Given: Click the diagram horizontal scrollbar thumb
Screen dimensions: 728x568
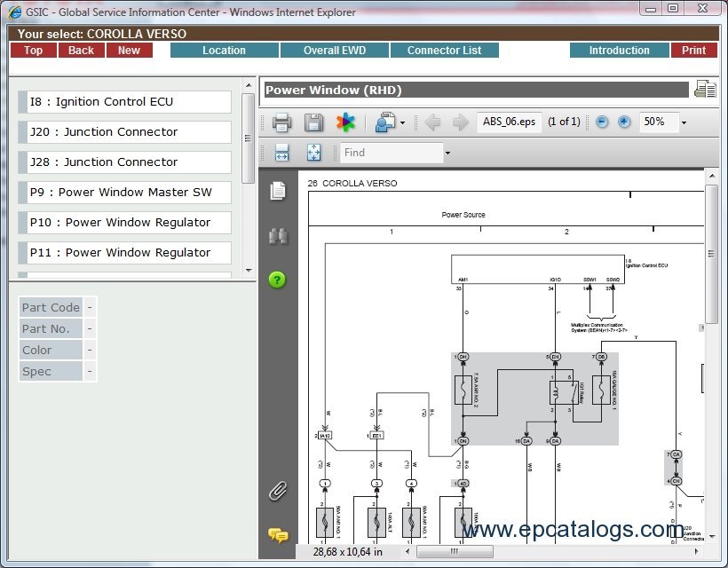Looking at the screenshot, I should [x=455, y=552].
